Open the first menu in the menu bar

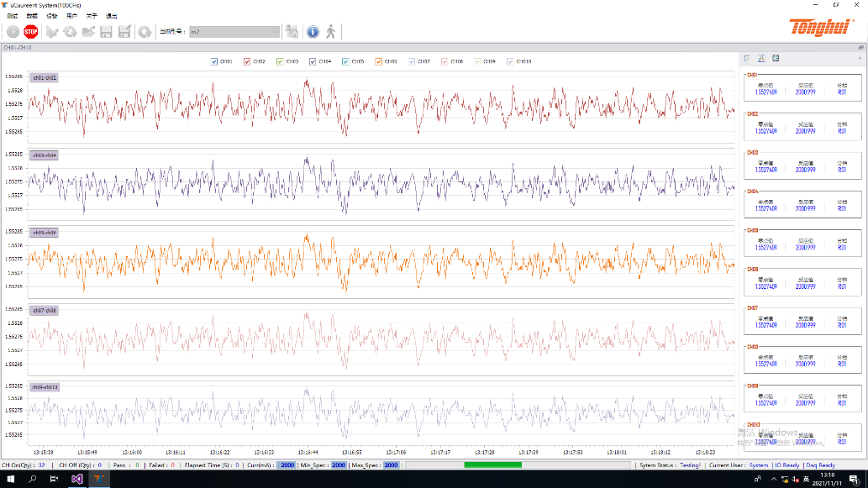click(x=12, y=16)
